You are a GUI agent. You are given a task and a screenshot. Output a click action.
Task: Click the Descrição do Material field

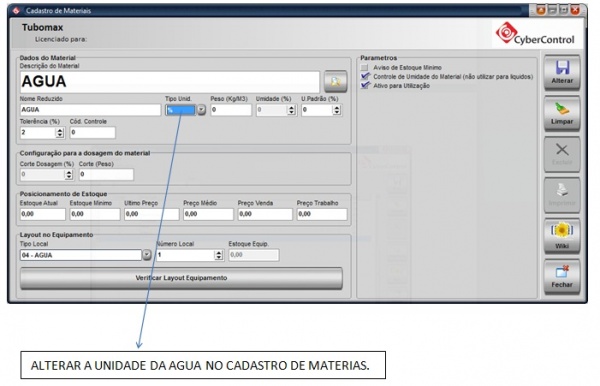pos(170,81)
